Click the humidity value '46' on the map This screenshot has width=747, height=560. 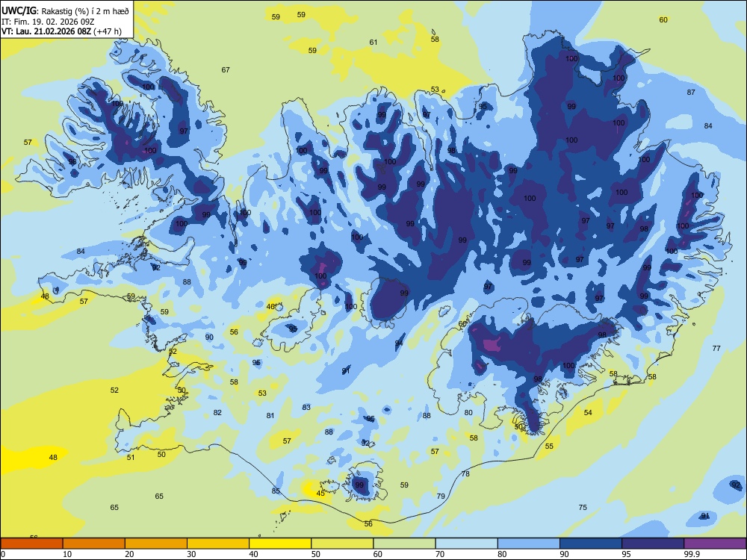coord(270,307)
